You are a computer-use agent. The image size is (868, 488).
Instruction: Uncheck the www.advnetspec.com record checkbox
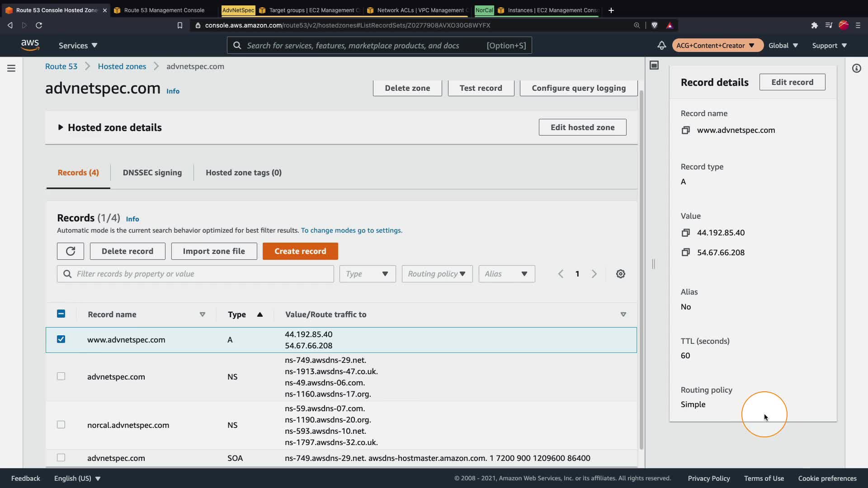click(x=61, y=339)
